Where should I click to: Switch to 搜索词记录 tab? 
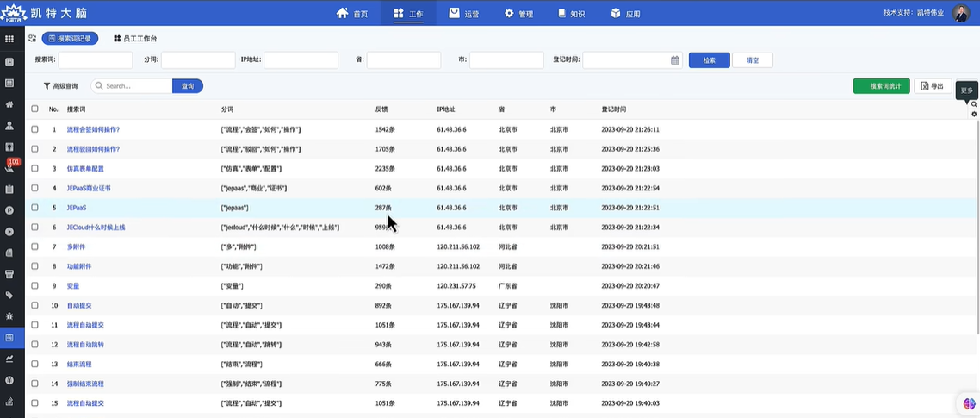[70, 38]
